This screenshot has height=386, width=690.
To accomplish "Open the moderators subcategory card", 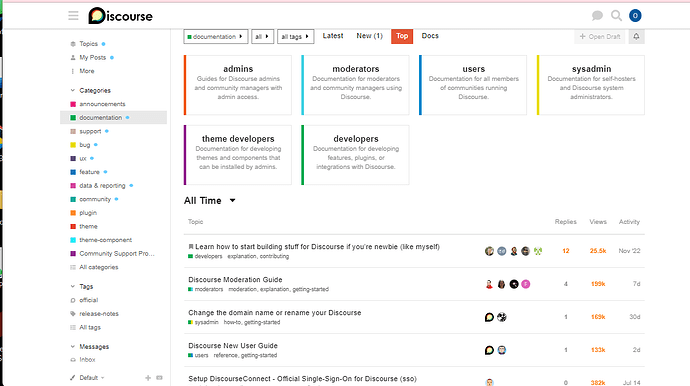I will tap(355, 85).
